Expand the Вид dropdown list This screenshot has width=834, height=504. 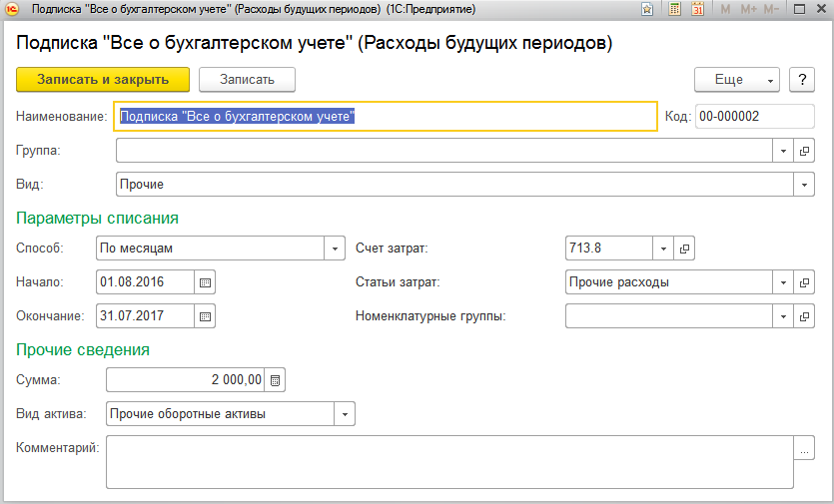click(805, 185)
